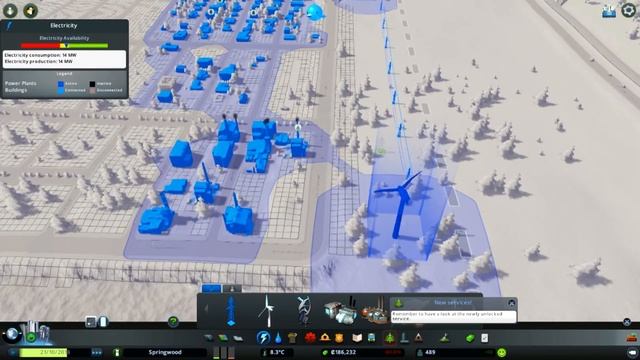
Task: Open the Public Transport menu
Action: (371, 338)
